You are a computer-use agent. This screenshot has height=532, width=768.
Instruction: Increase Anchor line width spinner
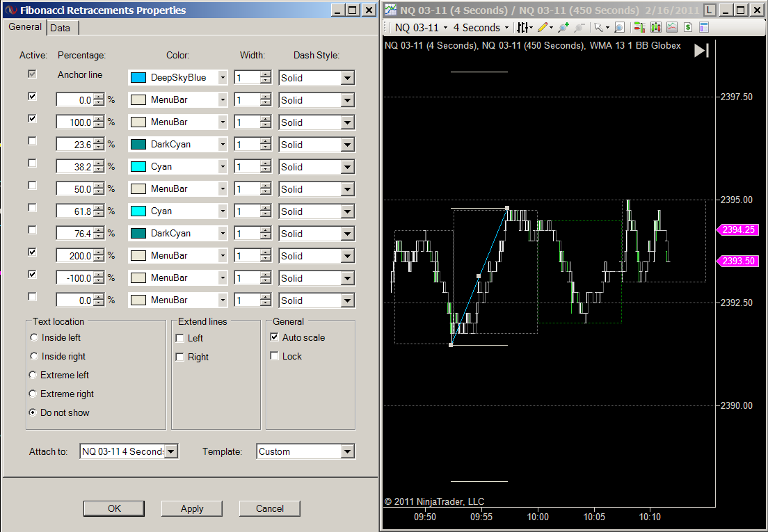pos(266,74)
